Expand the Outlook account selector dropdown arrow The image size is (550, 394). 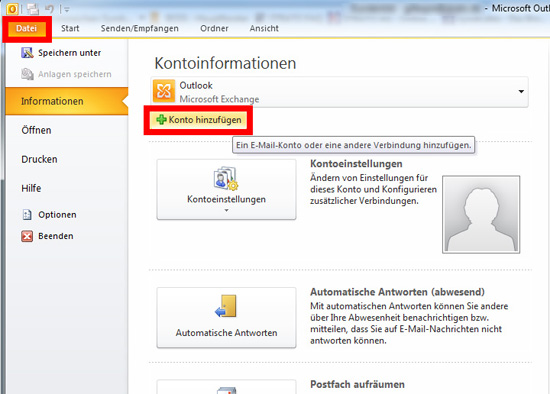tap(521, 92)
